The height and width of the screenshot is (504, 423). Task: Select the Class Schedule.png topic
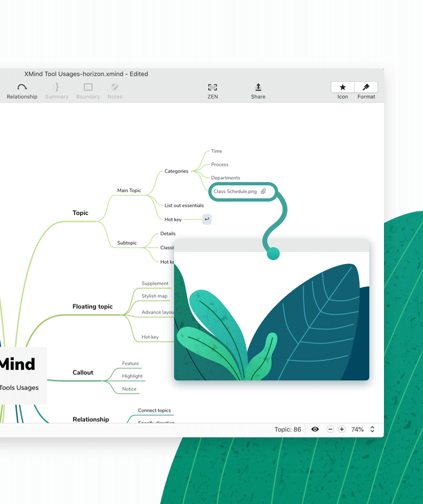click(243, 191)
